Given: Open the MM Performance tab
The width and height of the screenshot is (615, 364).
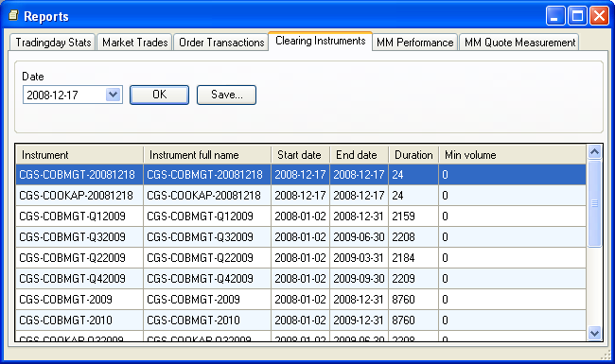Looking at the screenshot, I should click(415, 43).
